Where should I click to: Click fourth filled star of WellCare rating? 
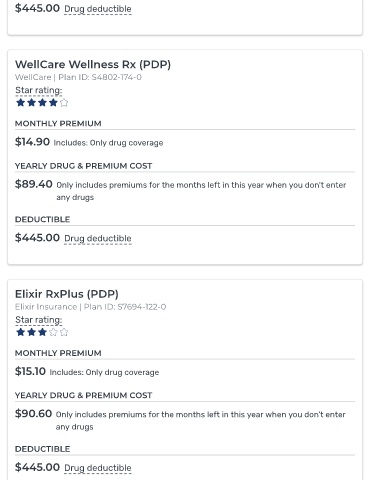[x=53, y=102]
